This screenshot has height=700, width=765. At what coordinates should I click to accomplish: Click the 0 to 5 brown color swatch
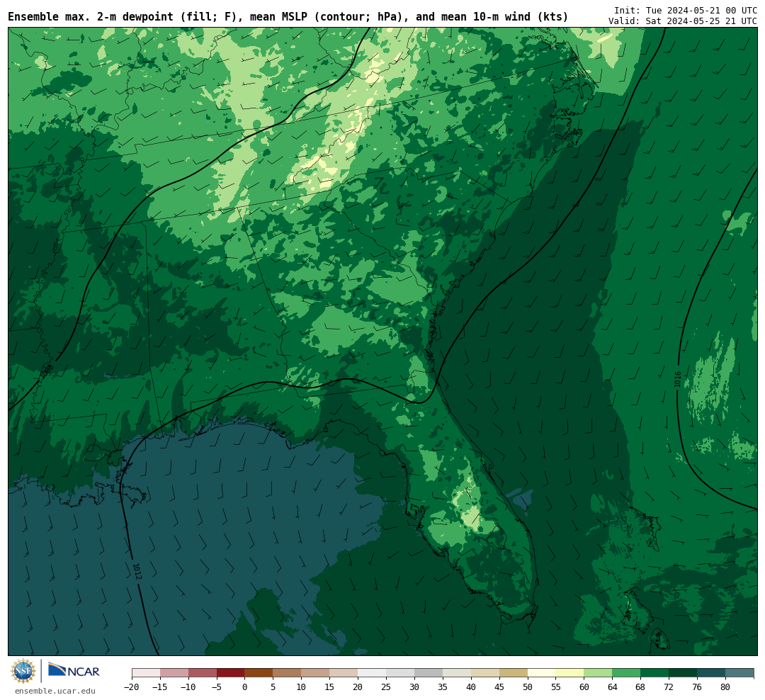point(259,673)
